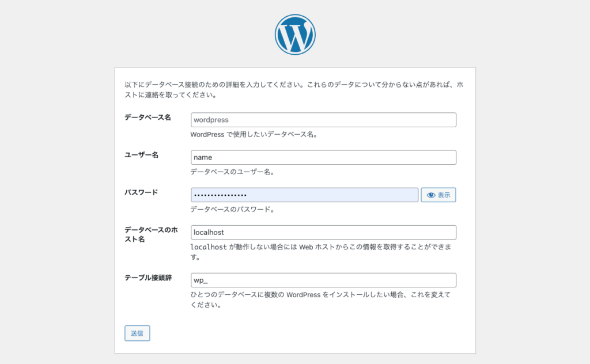Click the monospace localhost word in hint
Image resolution: width=590 pixels, height=364 pixels.
[209, 247]
